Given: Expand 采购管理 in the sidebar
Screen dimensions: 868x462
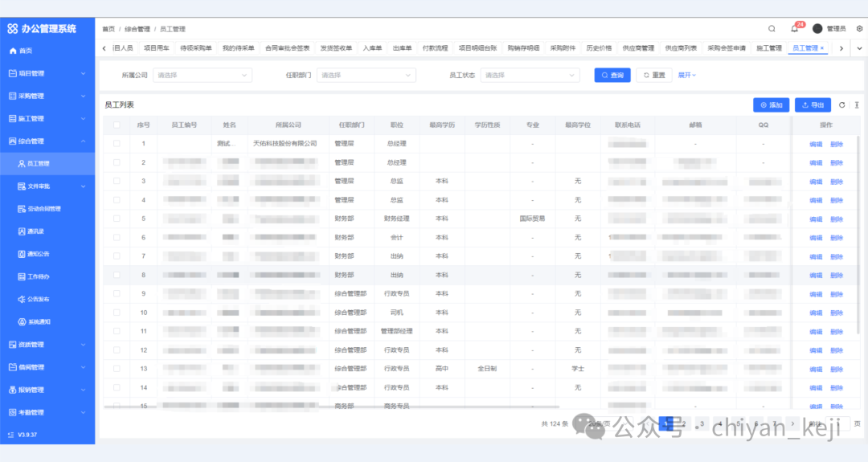Looking at the screenshot, I should click(x=47, y=96).
